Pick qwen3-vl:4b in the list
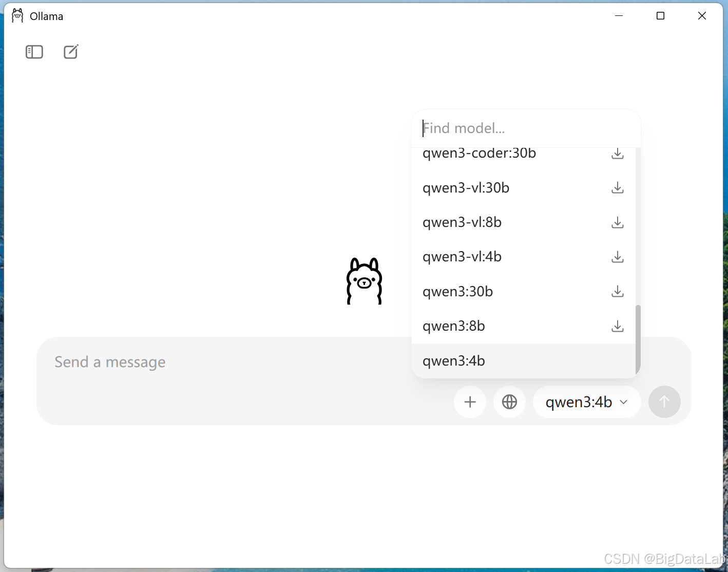The height and width of the screenshot is (572, 728). tap(524, 257)
